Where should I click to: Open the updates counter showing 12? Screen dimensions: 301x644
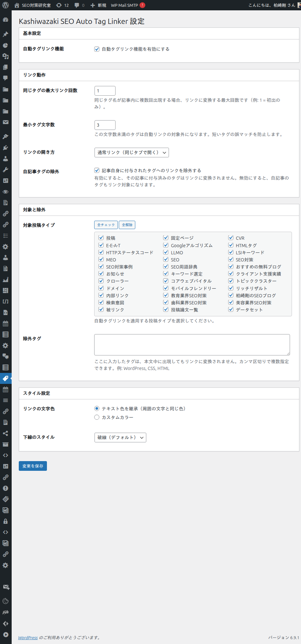[62, 5]
